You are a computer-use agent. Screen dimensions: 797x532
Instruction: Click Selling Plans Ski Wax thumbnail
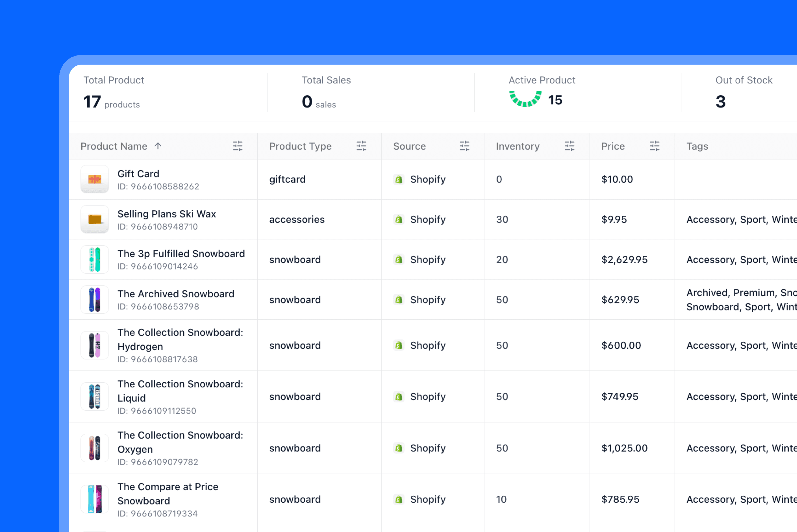pos(95,219)
